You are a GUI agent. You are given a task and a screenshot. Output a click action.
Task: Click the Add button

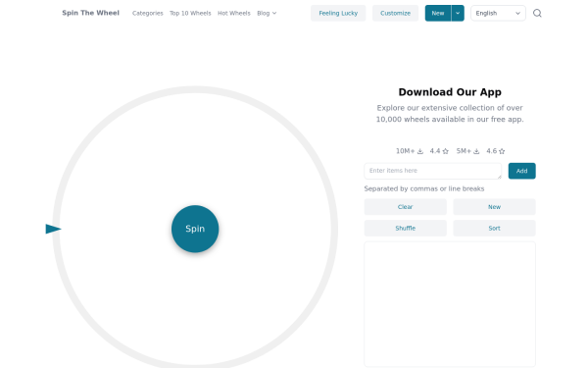[521, 171]
